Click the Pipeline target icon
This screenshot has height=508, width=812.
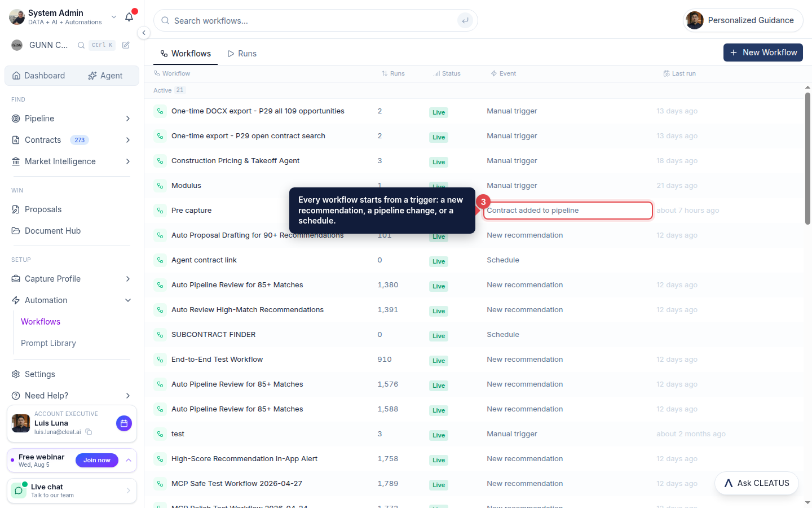click(x=16, y=119)
